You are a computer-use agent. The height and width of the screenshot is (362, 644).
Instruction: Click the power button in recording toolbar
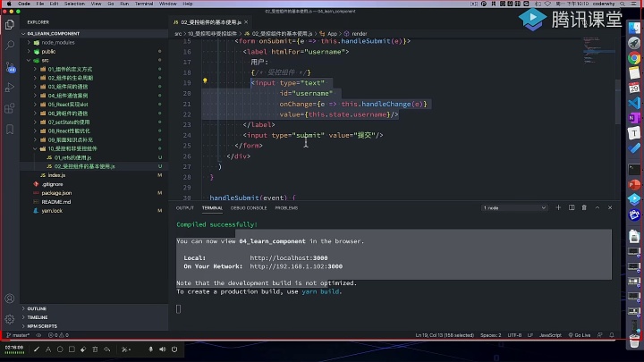click(174, 349)
